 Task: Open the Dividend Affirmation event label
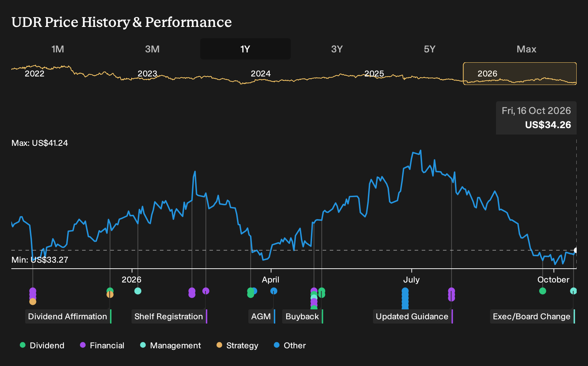click(68, 316)
